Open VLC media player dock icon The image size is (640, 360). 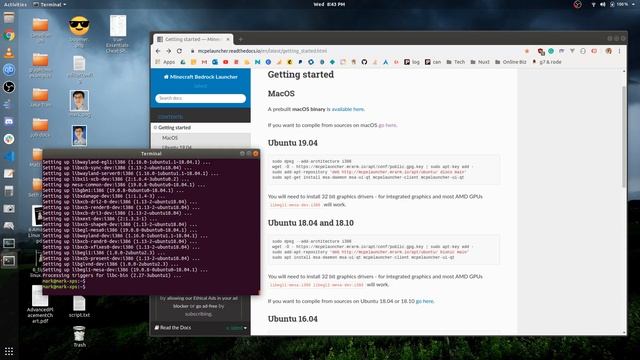[x=9, y=53]
